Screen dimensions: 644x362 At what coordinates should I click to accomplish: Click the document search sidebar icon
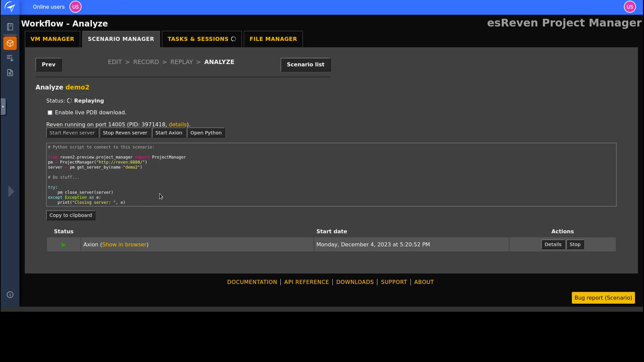coord(10,73)
